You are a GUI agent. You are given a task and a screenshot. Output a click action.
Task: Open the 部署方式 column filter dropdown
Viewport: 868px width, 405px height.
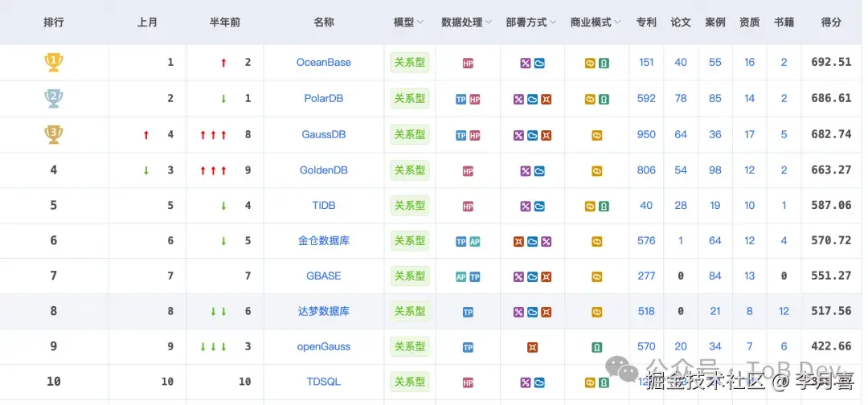coord(553,22)
